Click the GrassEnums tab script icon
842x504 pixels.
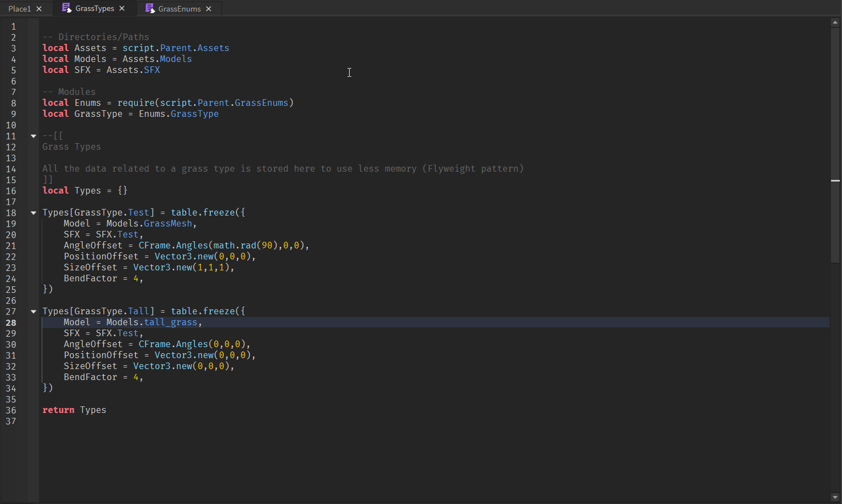150,9
